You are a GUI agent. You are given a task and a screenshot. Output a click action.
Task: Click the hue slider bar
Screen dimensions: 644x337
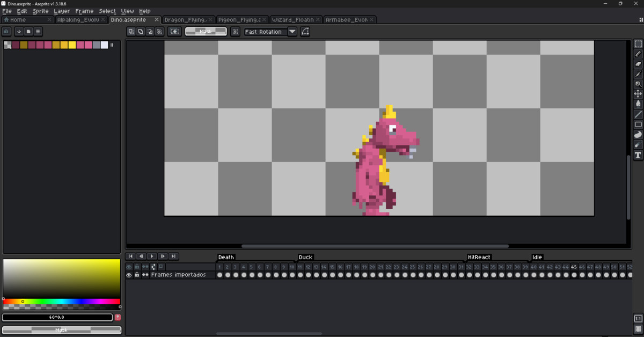[62, 302]
